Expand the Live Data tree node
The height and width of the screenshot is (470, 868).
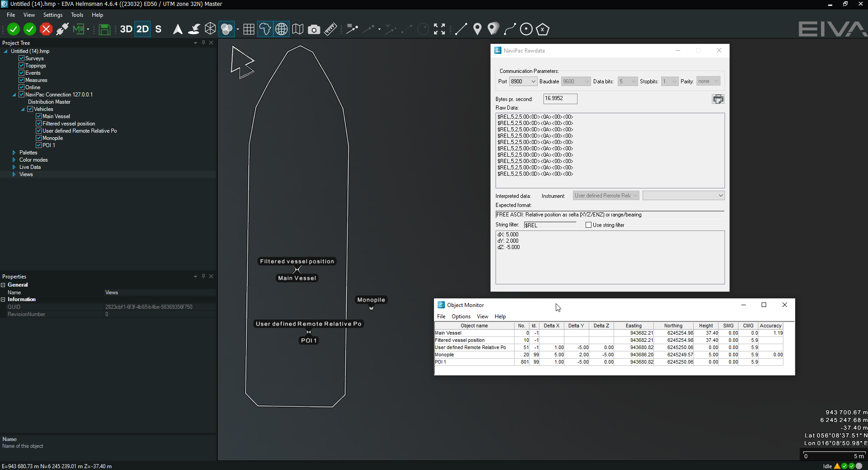[14, 167]
